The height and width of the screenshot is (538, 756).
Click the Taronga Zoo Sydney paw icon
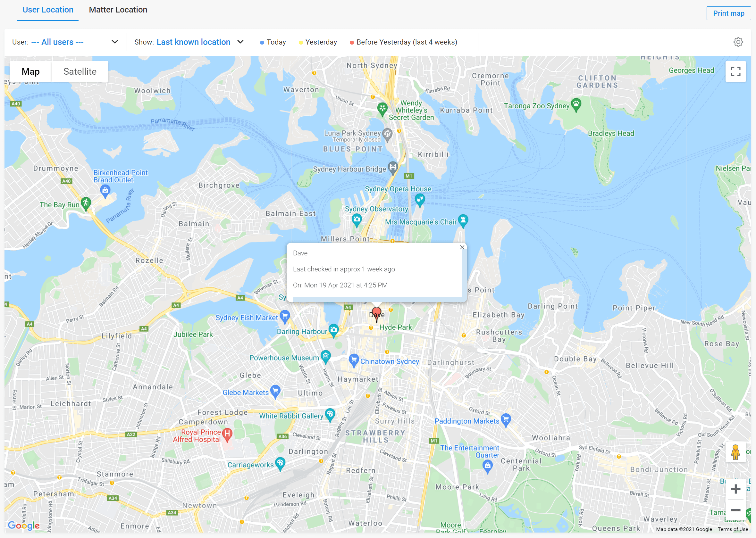(x=576, y=105)
